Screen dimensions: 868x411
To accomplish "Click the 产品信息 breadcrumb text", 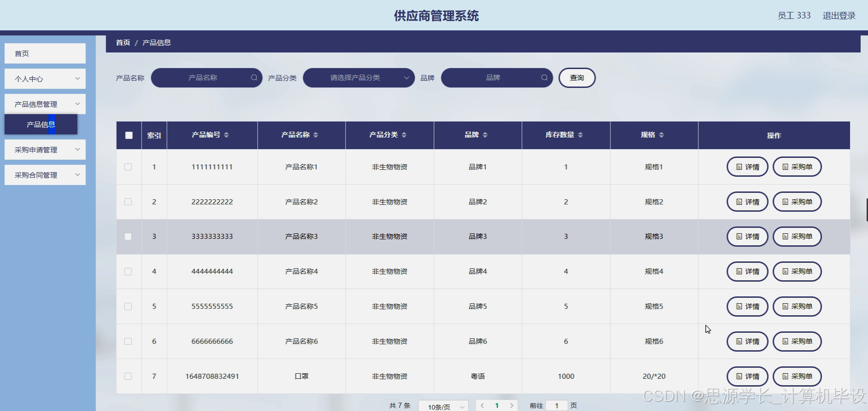I will 157,42.
